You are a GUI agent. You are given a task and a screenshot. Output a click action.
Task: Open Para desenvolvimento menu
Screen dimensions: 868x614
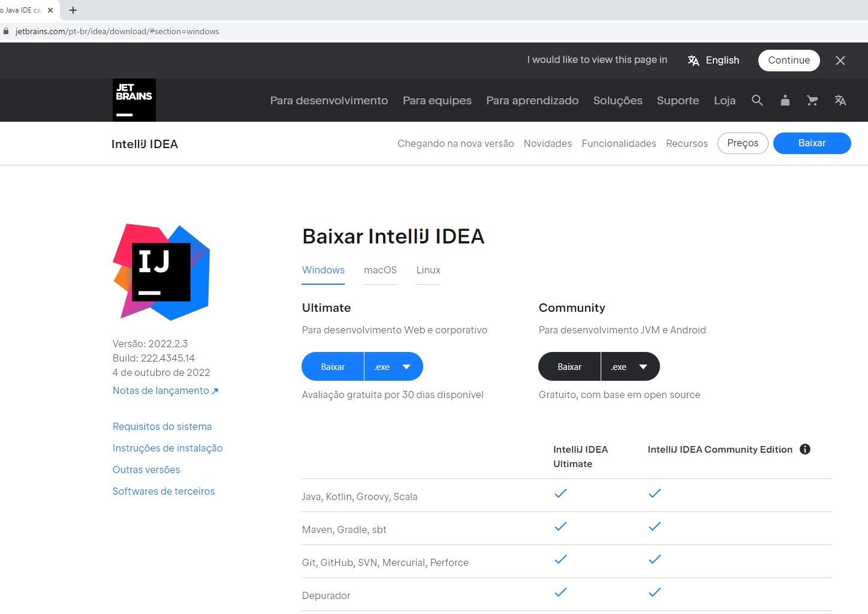click(329, 101)
